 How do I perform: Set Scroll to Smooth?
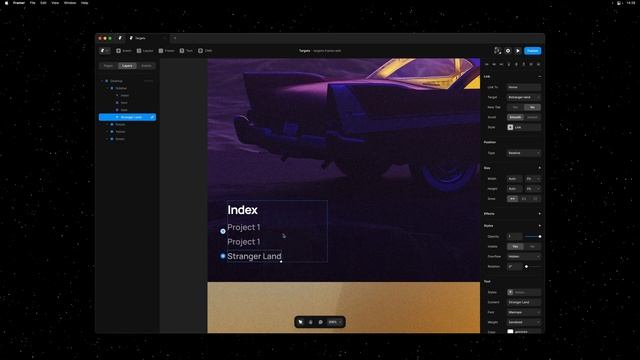coord(516,117)
